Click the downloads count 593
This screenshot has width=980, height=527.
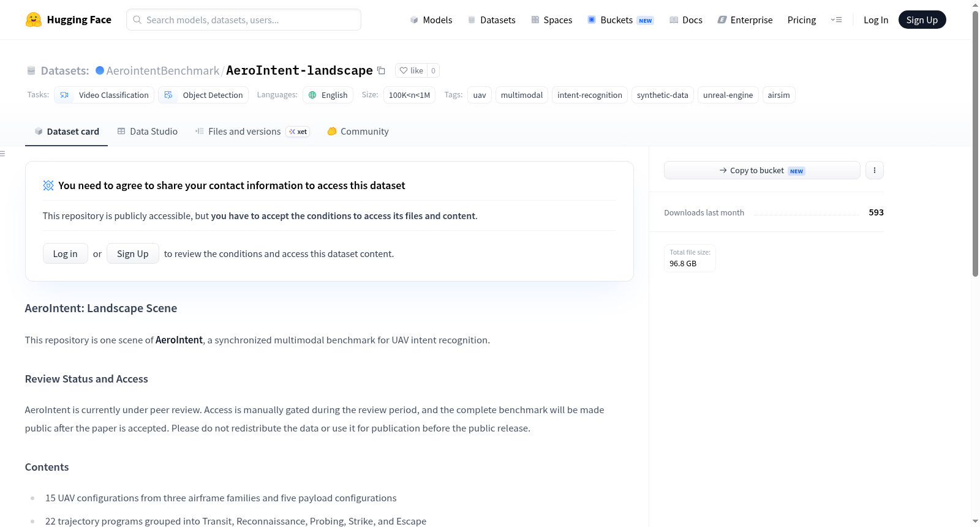[x=876, y=212]
